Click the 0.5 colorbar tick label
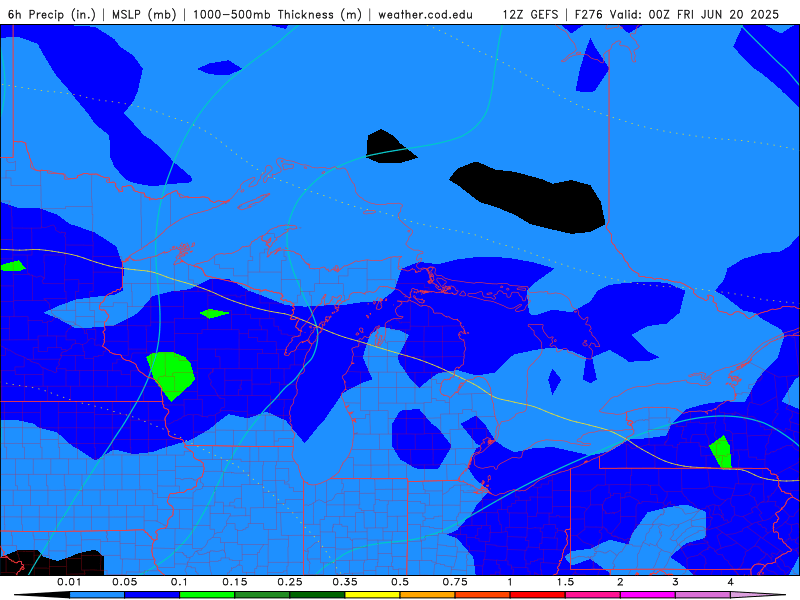Viewport: 800px width, 600px height. pyautogui.click(x=400, y=582)
